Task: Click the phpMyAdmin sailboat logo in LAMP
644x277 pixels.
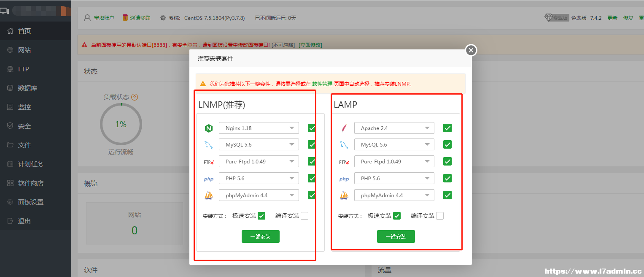Action: click(344, 196)
